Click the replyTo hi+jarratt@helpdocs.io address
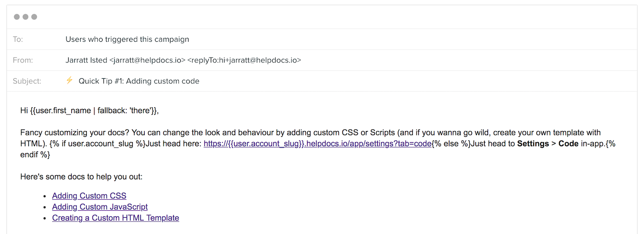 tap(244, 60)
